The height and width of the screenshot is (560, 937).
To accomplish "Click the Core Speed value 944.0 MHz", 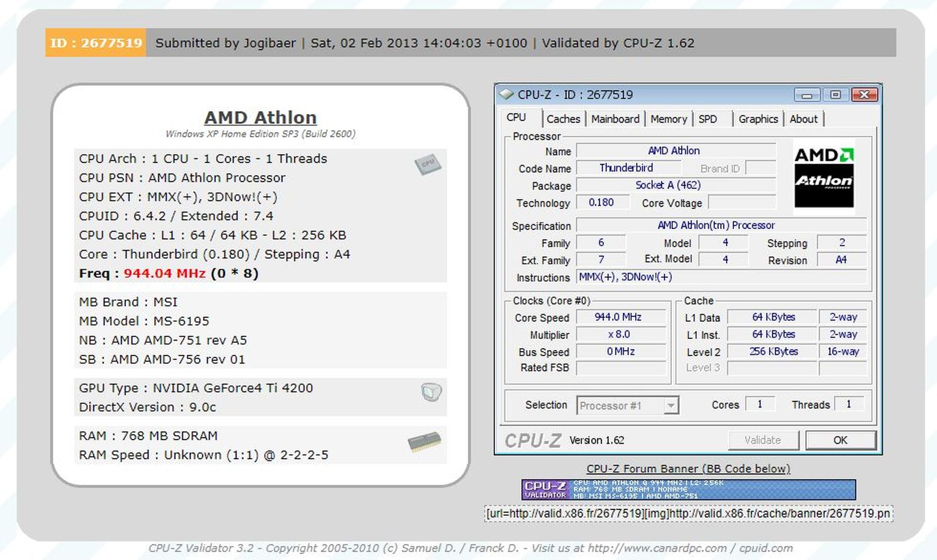I will point(621,317).
